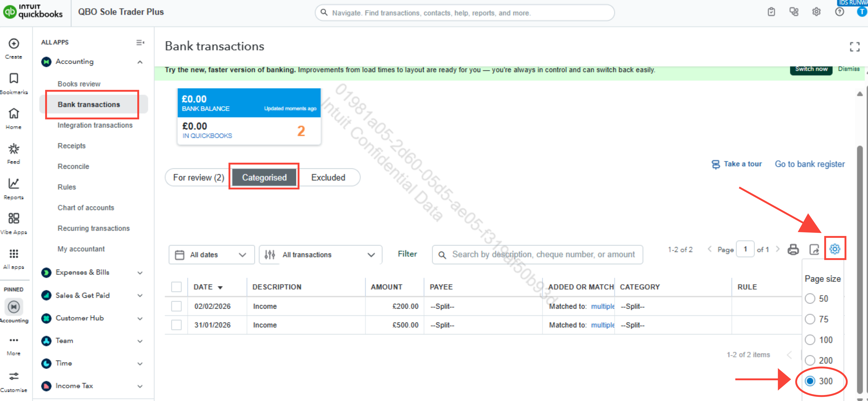The height and width of the screenshot is (401, 868).
Task: Open the Reports chart icon
Action: (x=14, y=183)
